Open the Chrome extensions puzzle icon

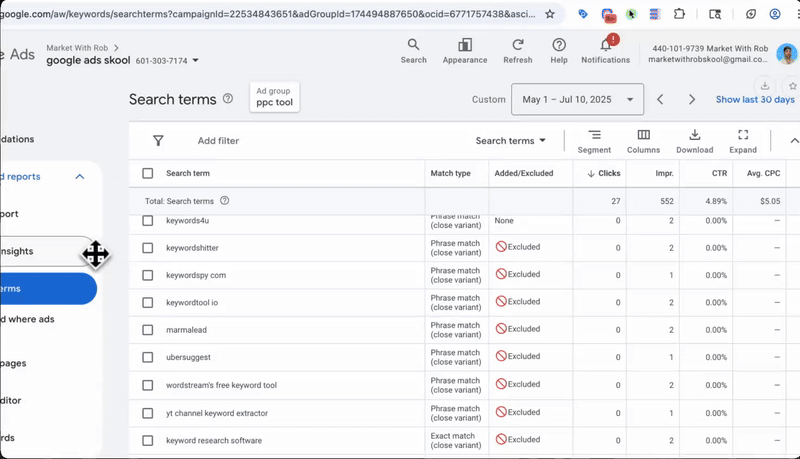point(679,14)
